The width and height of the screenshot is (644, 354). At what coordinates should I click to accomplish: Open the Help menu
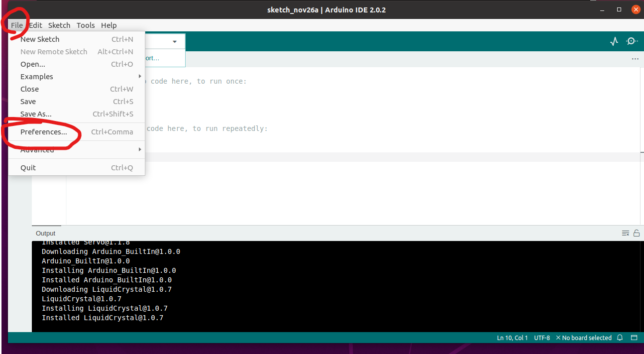click(x=108, y=25)
